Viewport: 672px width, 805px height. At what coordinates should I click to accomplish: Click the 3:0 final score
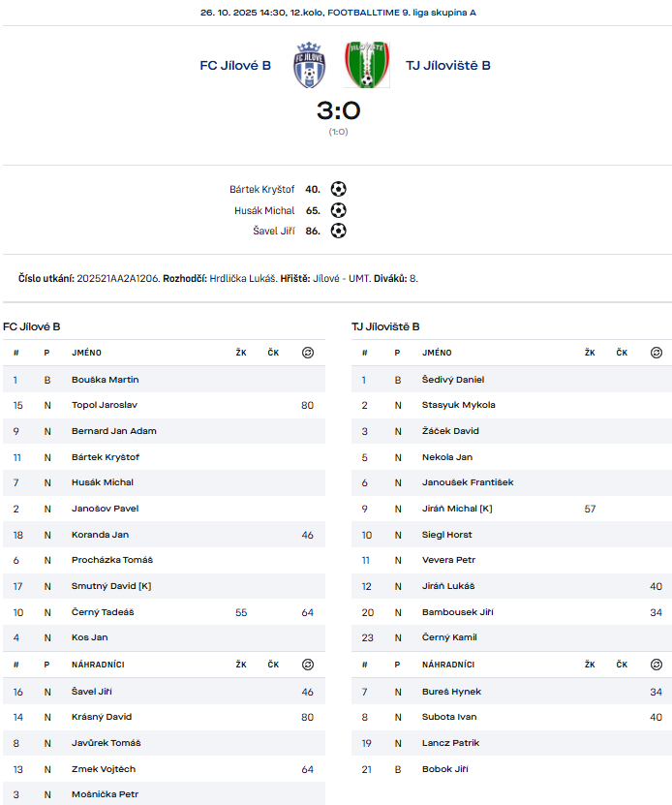tap(338, 110)
